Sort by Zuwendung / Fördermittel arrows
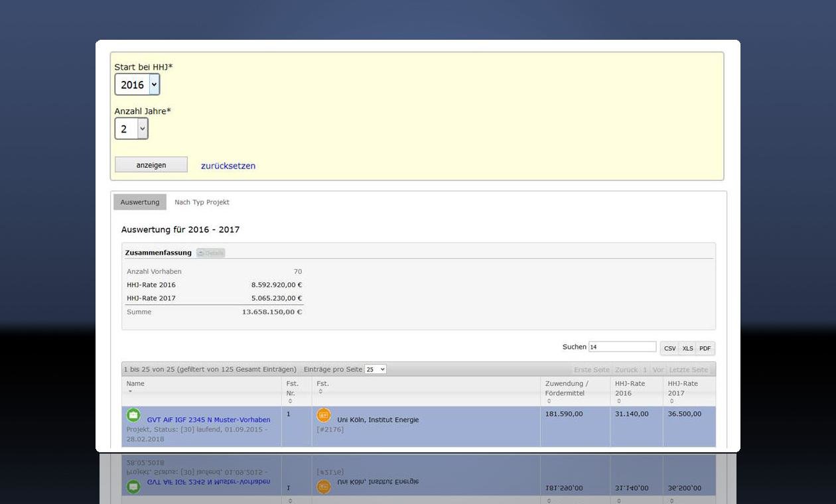836x504 pixels. coord(549,401)
